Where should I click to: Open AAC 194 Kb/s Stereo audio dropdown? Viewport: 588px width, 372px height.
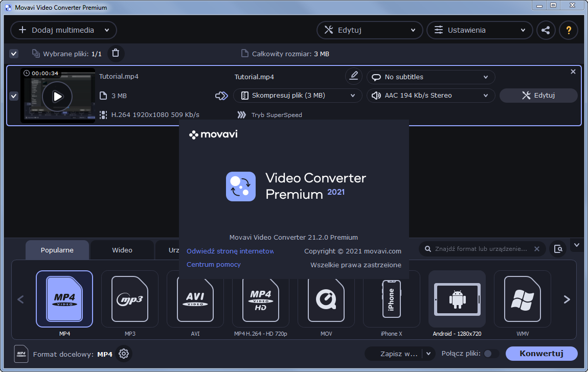(431, 96)
